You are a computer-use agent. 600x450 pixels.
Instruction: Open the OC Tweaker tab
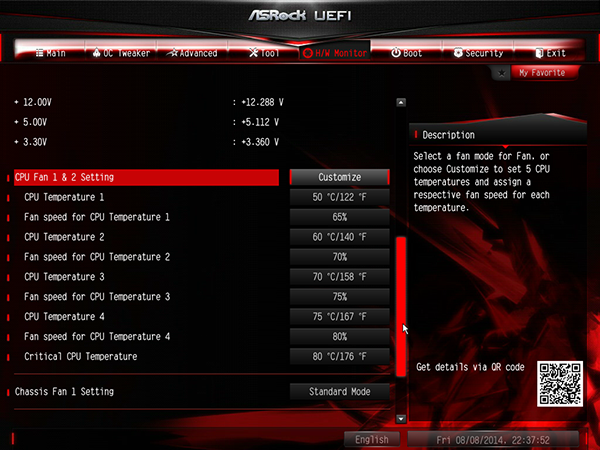click(121, 53)
